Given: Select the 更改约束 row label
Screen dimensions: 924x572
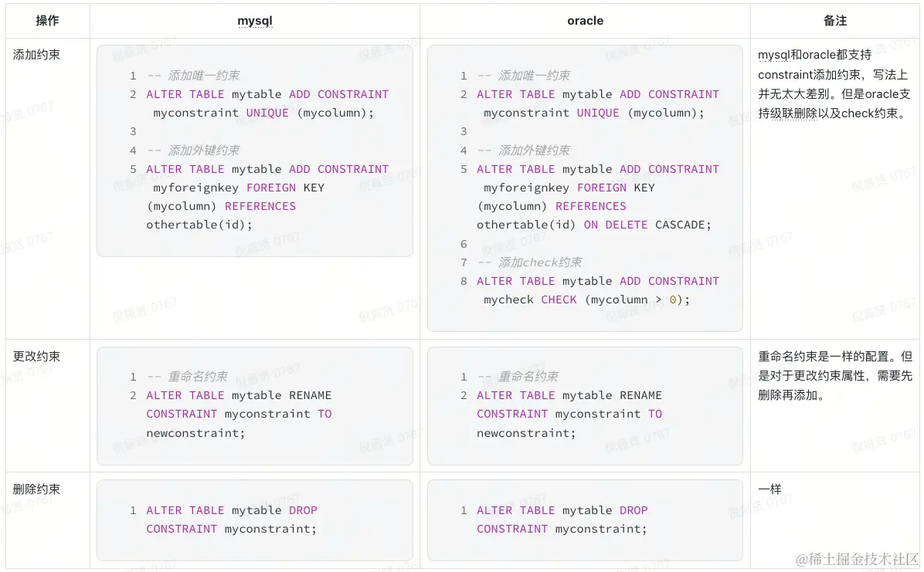Looking at the screenshot, I should pyautogui.click(x=36, y=357).
